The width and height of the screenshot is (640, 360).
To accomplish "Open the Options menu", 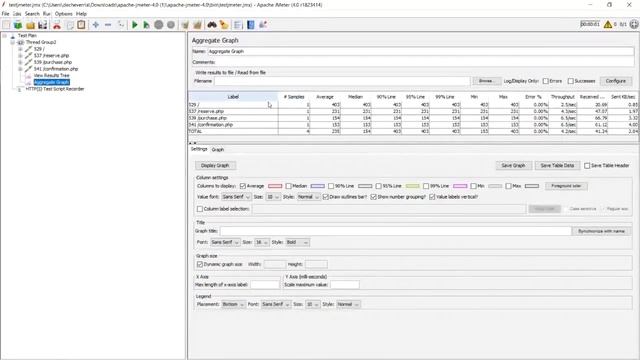I will pos(64,14).
